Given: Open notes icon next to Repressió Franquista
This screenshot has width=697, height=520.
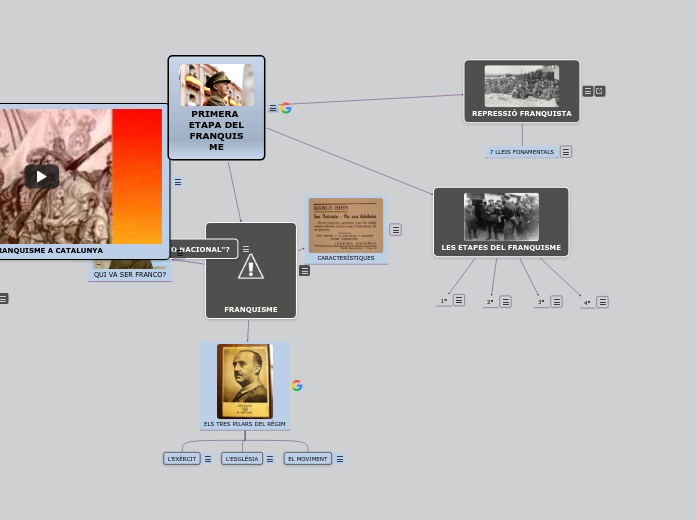Looking at the screenshot, I should point(588,91).
